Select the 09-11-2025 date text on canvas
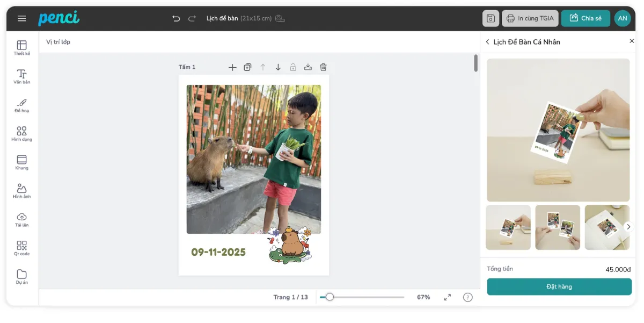This screenshot has width=644, height=323. 218,252
